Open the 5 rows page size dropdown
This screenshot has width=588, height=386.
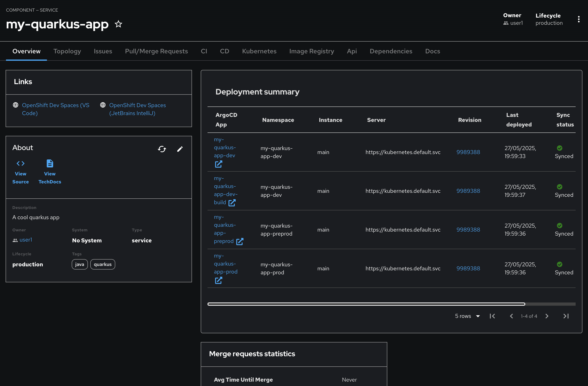tap(467, 316)
